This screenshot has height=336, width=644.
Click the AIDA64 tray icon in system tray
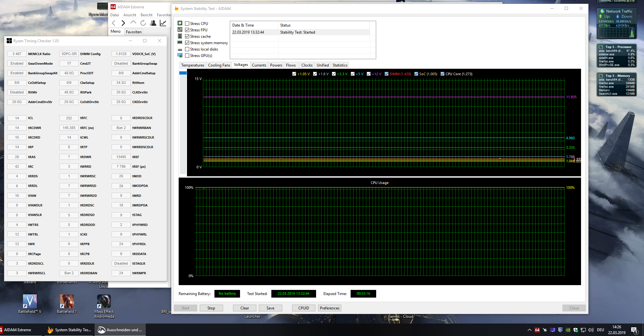pos(537,330)
